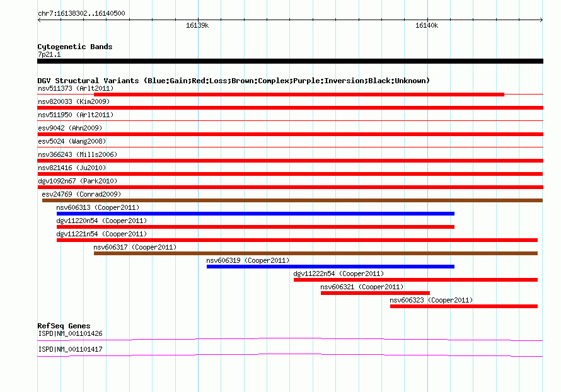Image resolution: width=561 pixels, height=392 pixels.
Task: Click the blue gain bar for nsv606313
Action: (x=255, y=214)
